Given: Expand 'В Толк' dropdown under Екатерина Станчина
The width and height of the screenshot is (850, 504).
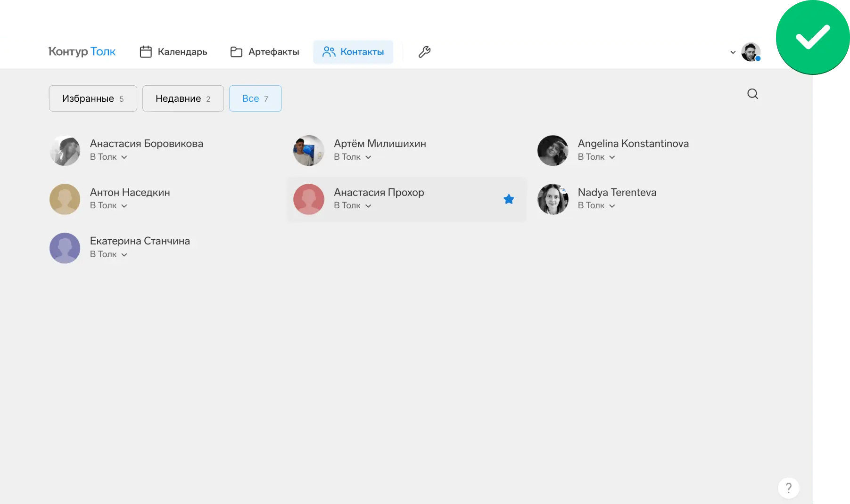Looking at the screenshot, I should click(x=109, y=254).
